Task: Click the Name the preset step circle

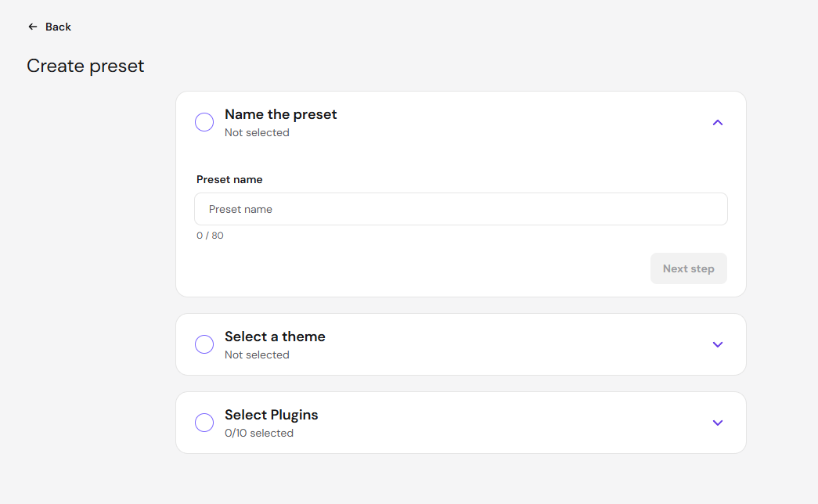Action: tap(204, 122)
